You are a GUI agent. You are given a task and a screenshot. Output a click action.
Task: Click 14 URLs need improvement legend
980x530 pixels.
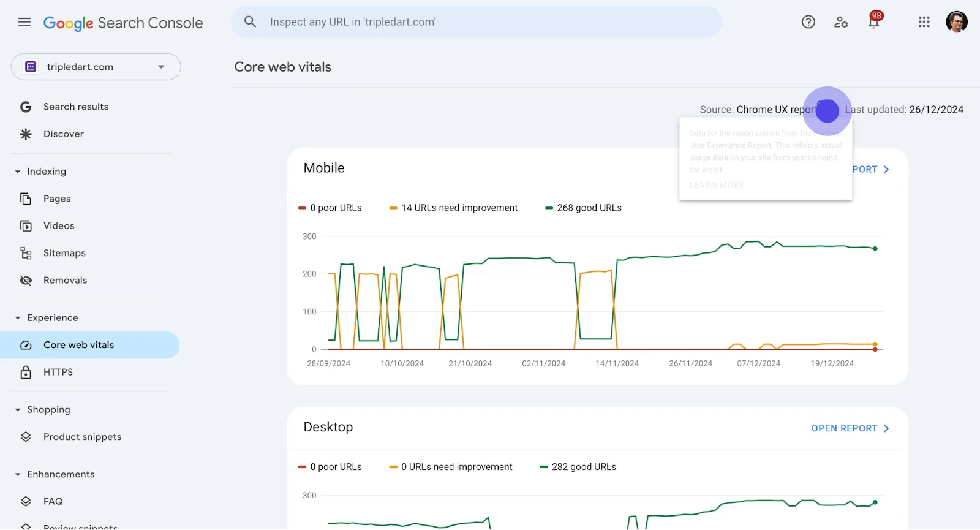point(453,208)
